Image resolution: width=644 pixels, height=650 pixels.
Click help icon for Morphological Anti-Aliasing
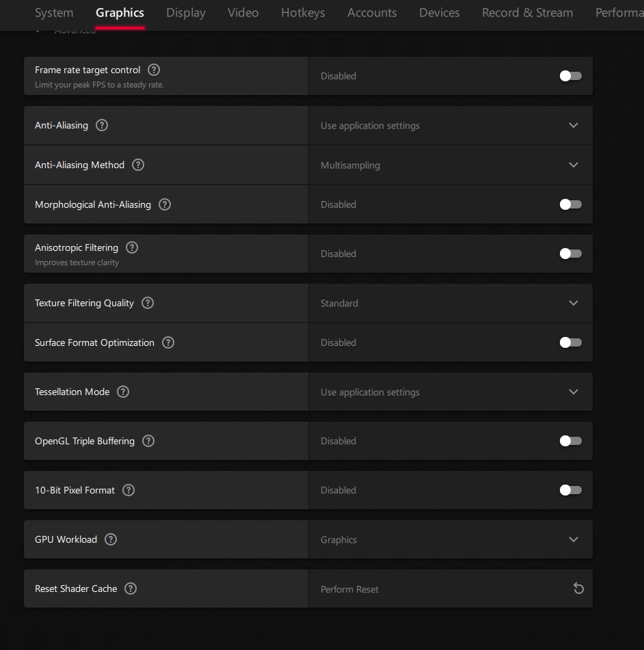pyautogui.click(x=165, y=204)
